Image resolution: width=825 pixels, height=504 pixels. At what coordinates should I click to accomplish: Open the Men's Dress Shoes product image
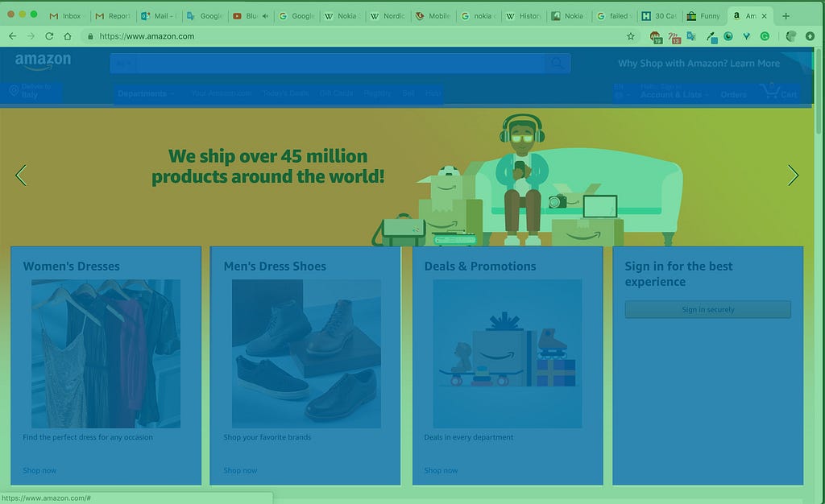point(306,353)
